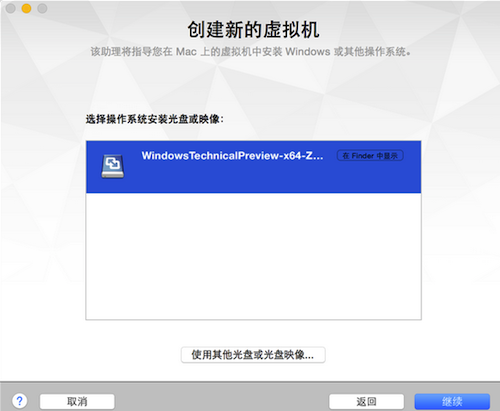Go back with the 返回 button
The width and height of the screenshot is (500, 411).
366,401
